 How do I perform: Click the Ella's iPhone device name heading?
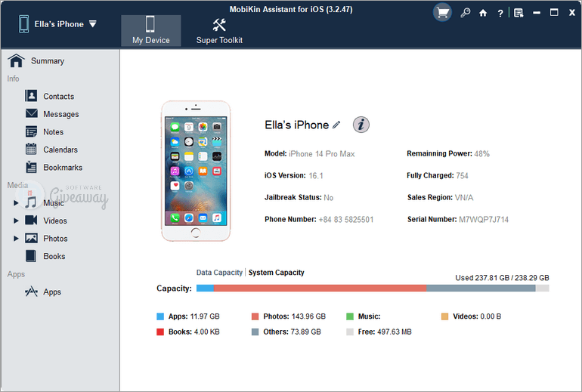coord(296,125)
